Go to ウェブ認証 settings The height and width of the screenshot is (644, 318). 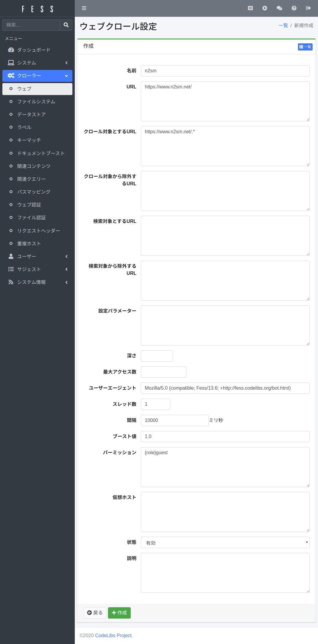[x=29, y=205]
